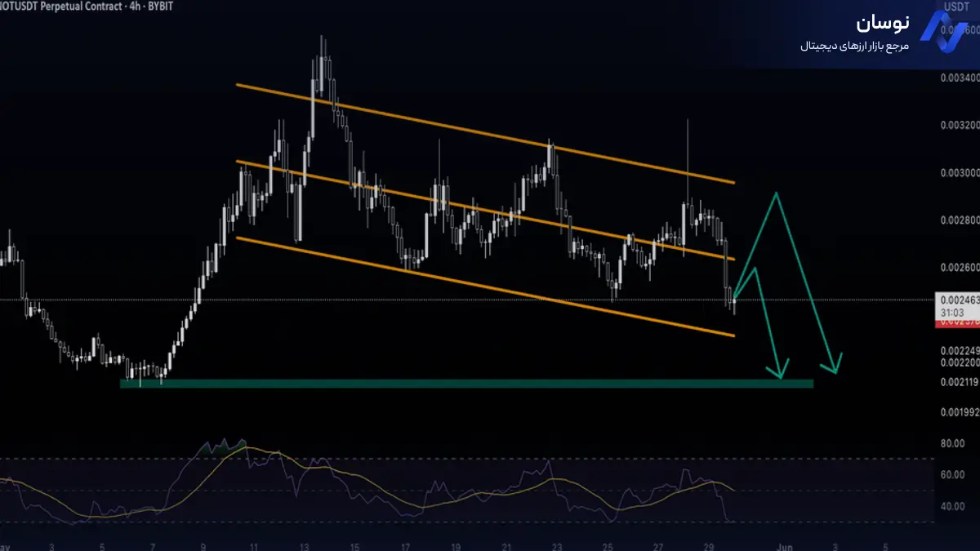Viewport: 980px width, 551px height.
Task: Click the 31:03 candle countdown label
Action: [951, 312]
